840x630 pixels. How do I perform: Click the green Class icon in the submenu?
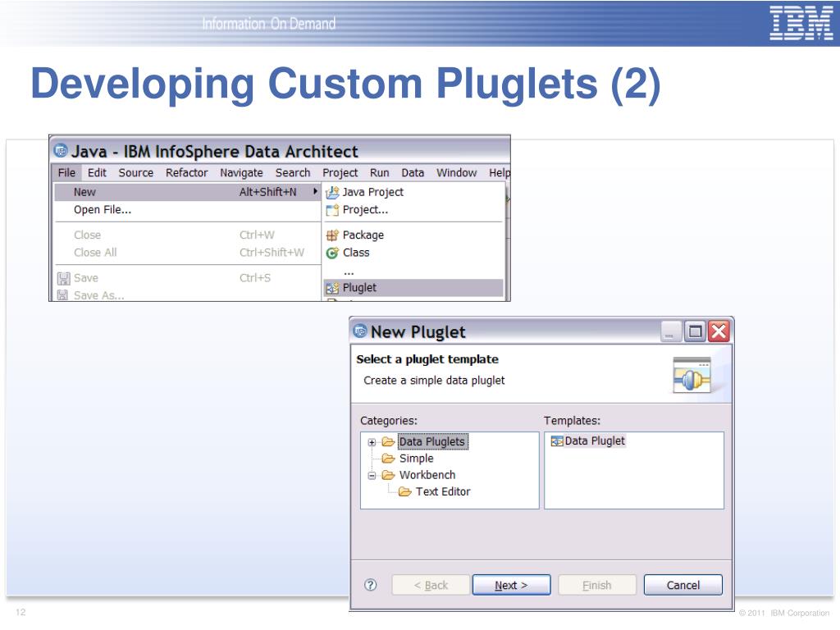tap(332, 253)
